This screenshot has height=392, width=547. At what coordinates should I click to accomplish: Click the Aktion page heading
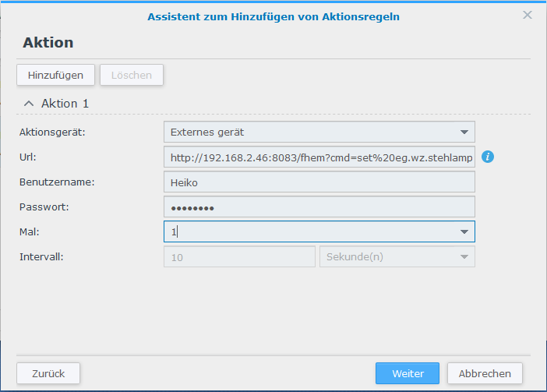(48, 43)
